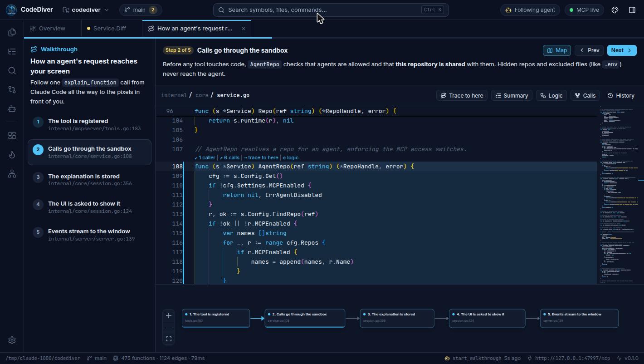Click the Trace to here button
This screenshot has width=644, height=364.
[462, 95]
